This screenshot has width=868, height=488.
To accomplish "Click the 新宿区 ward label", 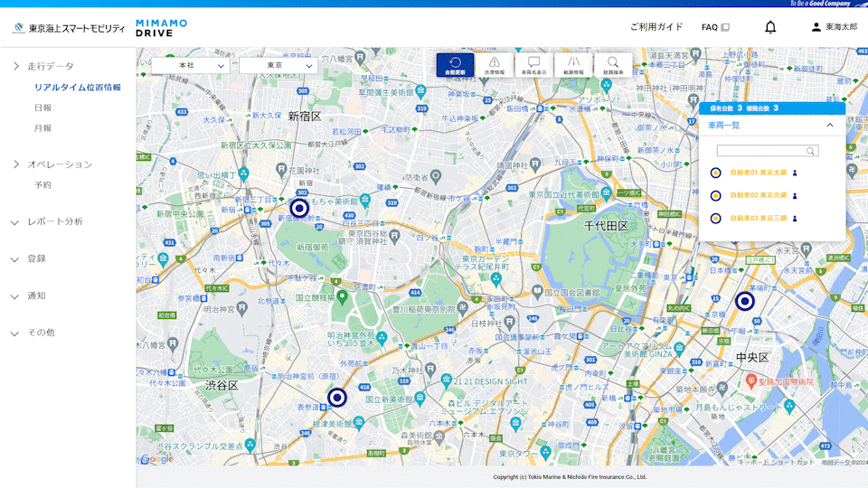I will pyautogui.click(x=305, y=117).
